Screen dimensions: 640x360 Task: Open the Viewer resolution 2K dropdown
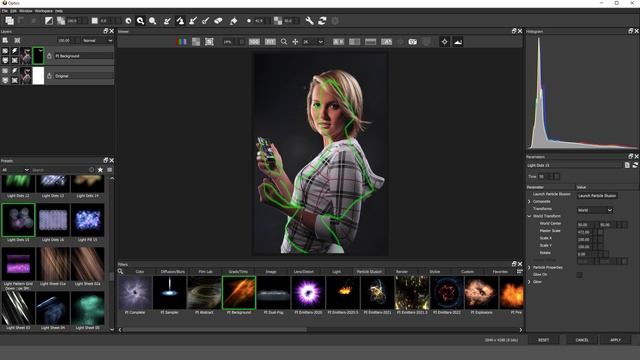point(313,42)
